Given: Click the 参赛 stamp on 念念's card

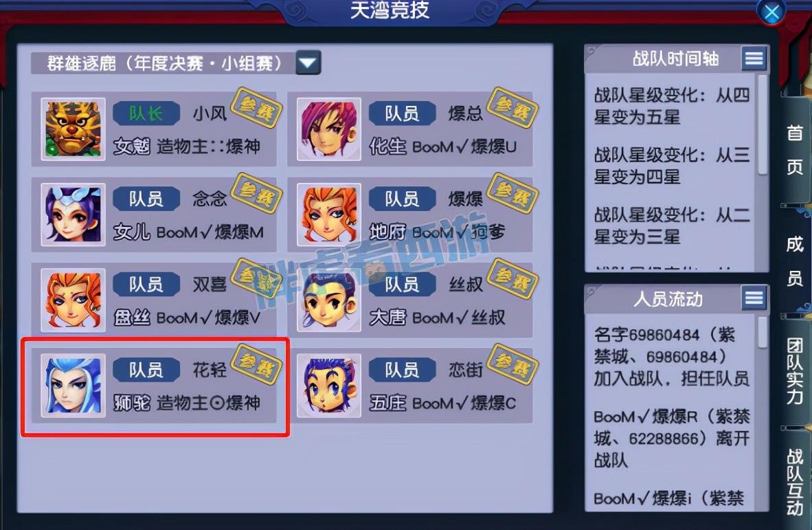Looking at the screenshot, I should coord(256,193).
